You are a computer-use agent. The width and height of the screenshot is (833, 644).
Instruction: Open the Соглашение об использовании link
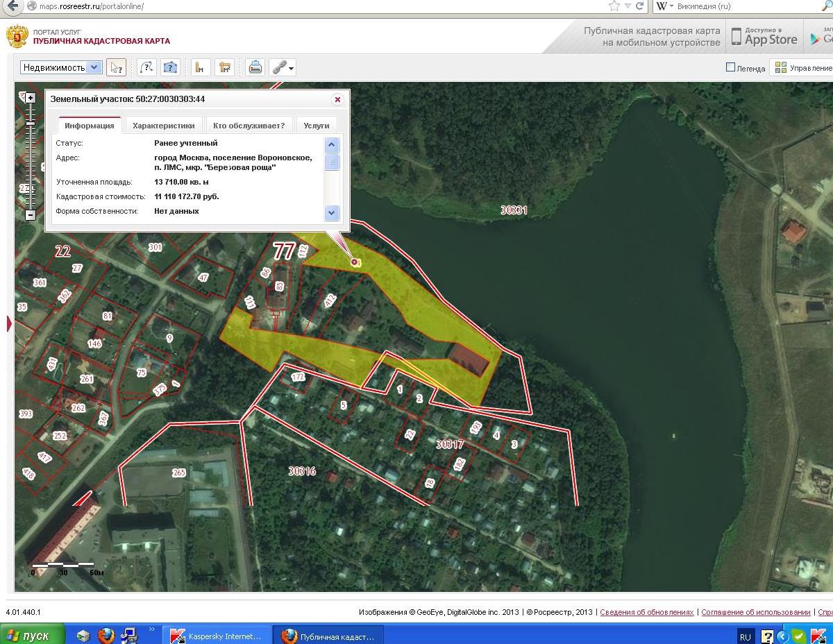(x=756, y=612)
